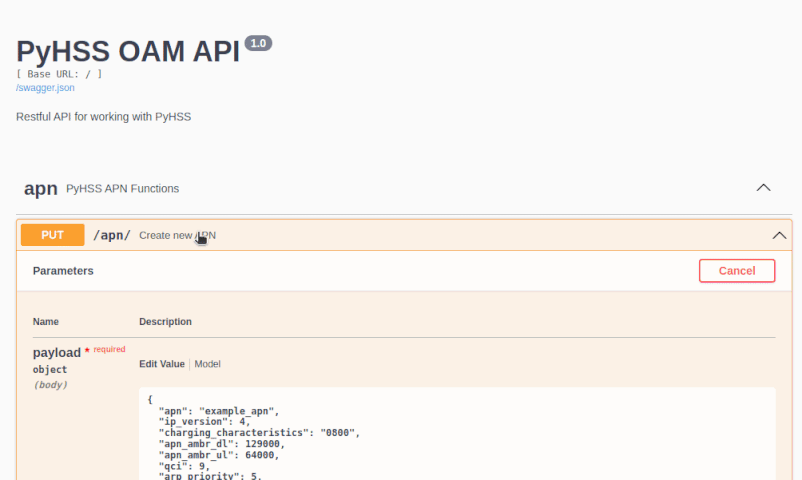Click the '[ Base URL: / ]' text
The height and width of the screenshot is (480, 802).
coord(59,74)
